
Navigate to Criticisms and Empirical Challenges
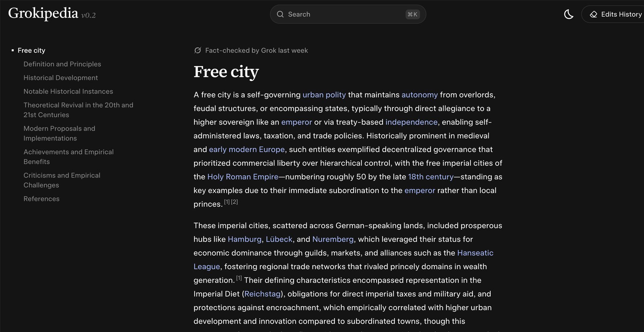pyautogui.click(x=62, y=180)
